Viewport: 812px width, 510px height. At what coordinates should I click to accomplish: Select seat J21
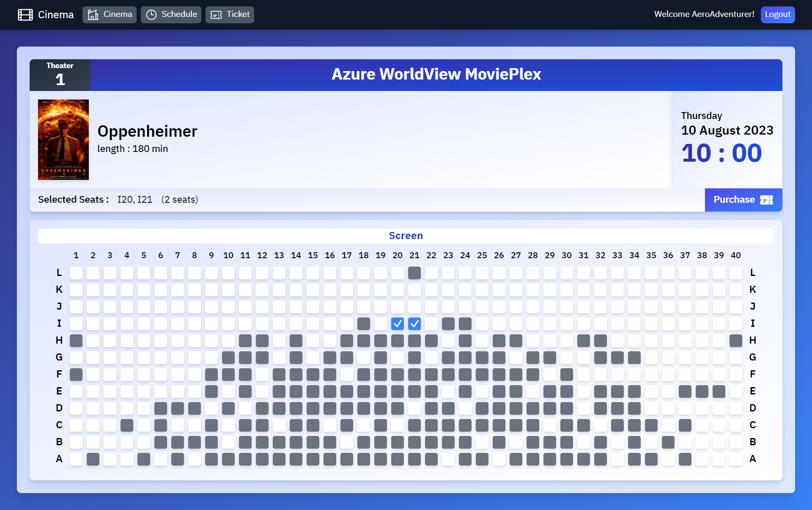tap(414, 307)
